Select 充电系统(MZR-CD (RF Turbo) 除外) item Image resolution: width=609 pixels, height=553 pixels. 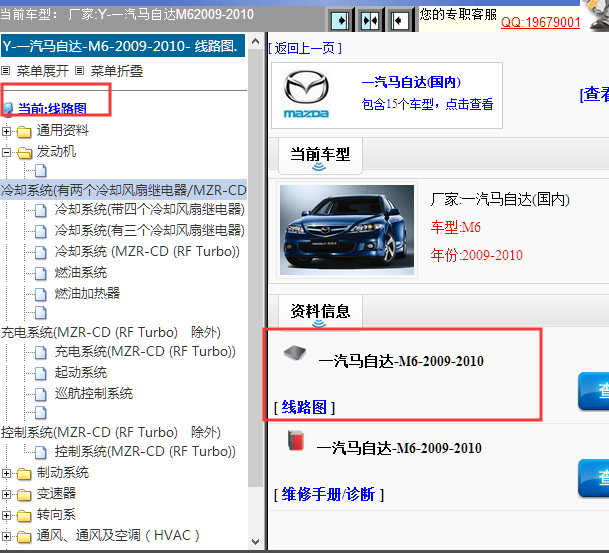click(x=111, y=332)
